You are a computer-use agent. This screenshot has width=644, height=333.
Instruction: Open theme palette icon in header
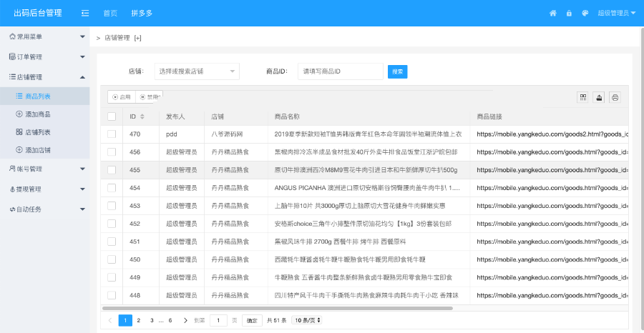[585, 13]
